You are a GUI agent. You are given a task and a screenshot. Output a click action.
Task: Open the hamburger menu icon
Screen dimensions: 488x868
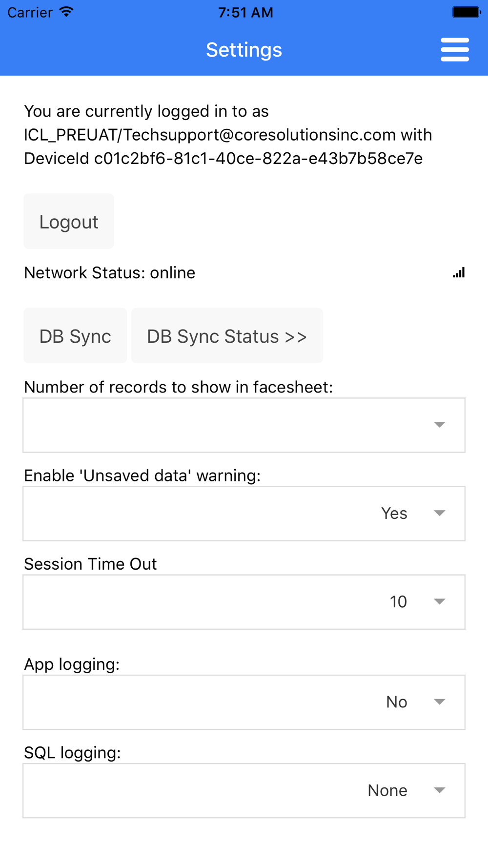(x=455, y=50)
